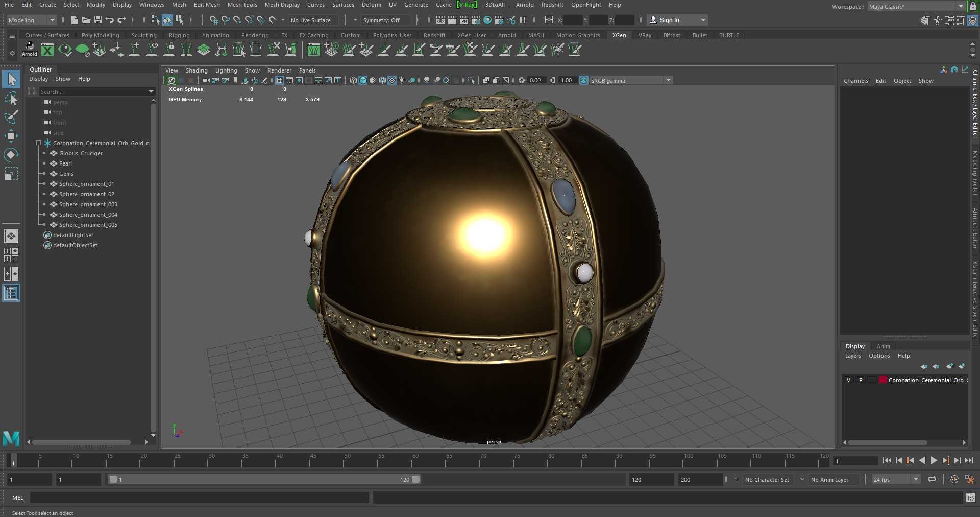Image resolution: width=980 pixels, height=517 pixels.
Task: Click the No Anim Layer button
Action: click(x=829, y=480)
